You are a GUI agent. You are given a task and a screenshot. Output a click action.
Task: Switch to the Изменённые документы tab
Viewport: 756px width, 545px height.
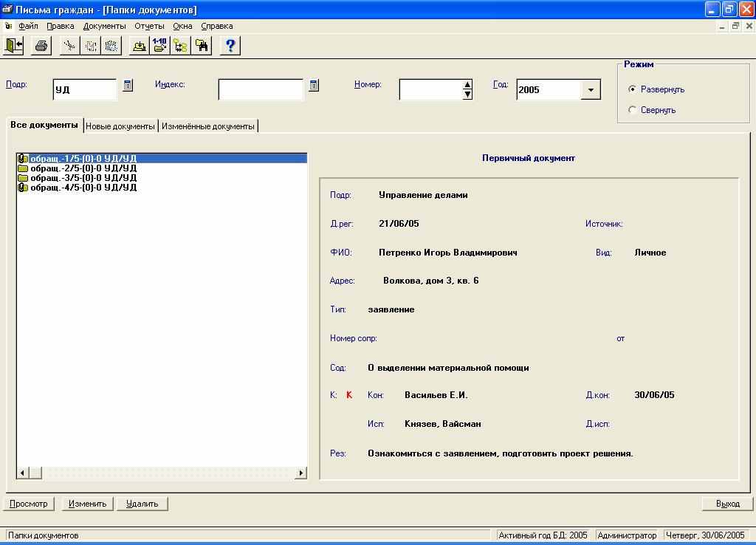click(207, 126)
